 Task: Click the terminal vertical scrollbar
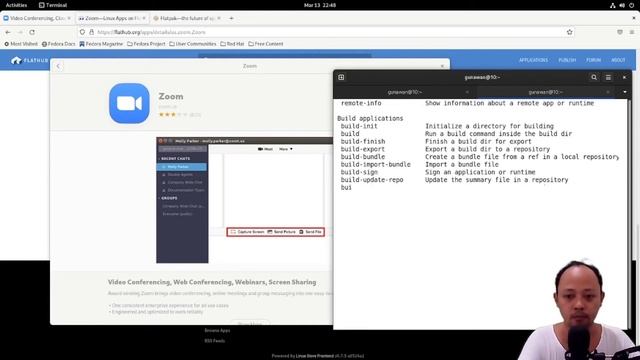[629, 214]
